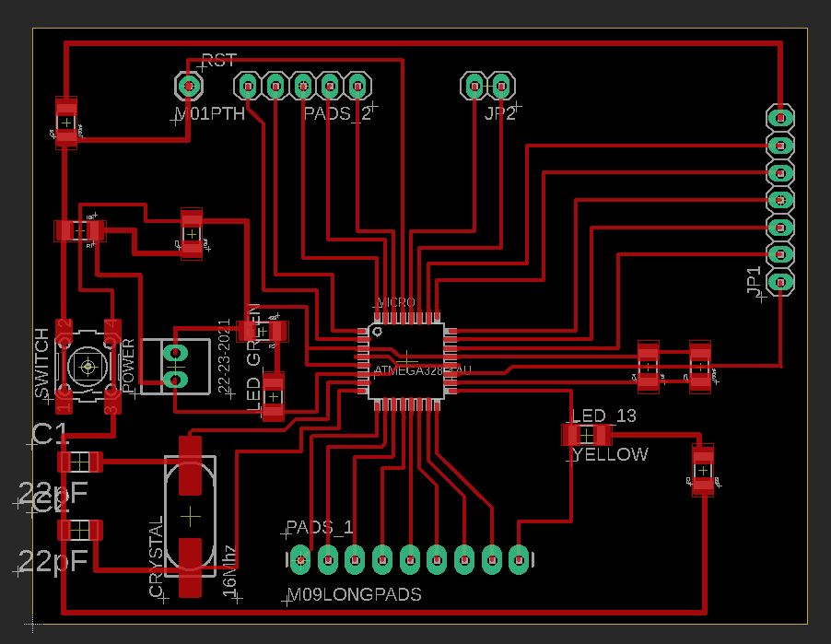Select the RST through-hole pad
This screenshot has width=831, height=644.
[189, 86]
